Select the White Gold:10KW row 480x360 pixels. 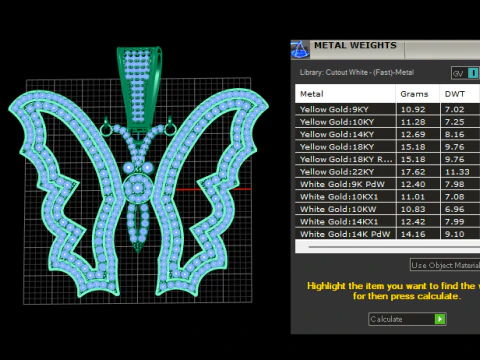click(387, 209)
